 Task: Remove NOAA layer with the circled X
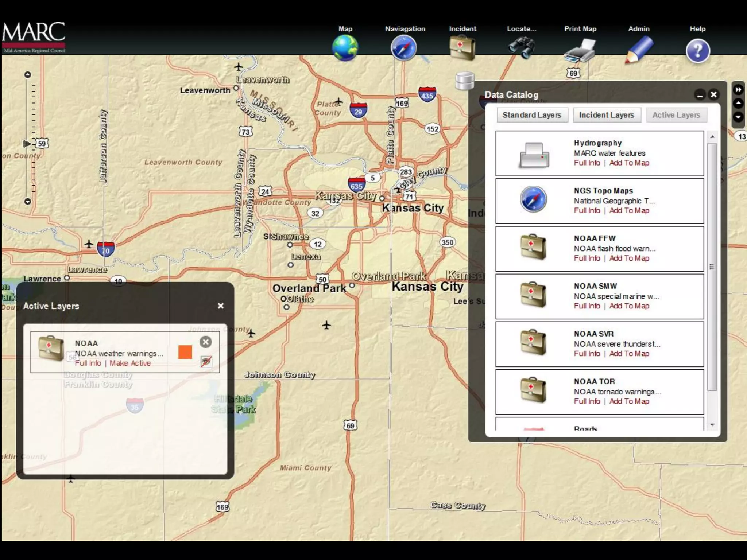point(206,342)
